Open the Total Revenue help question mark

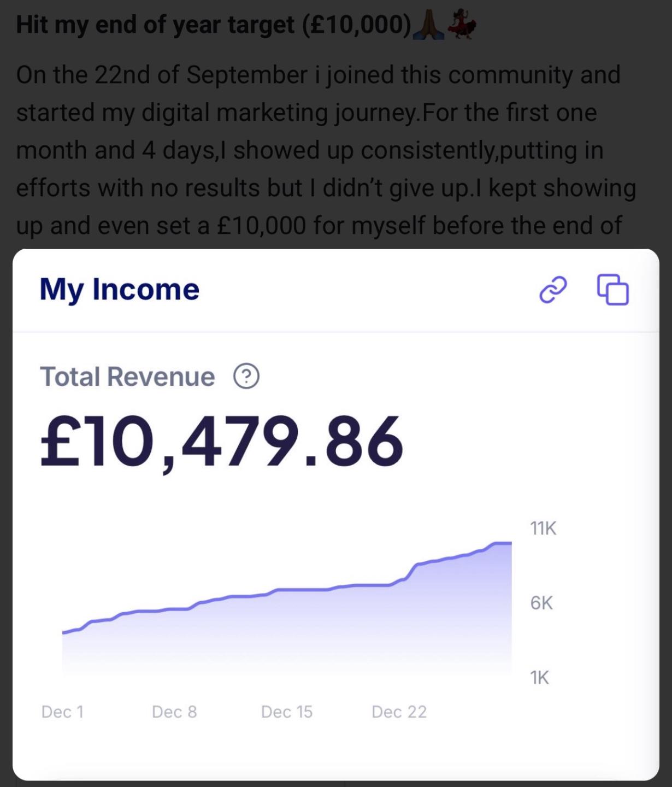246,377
